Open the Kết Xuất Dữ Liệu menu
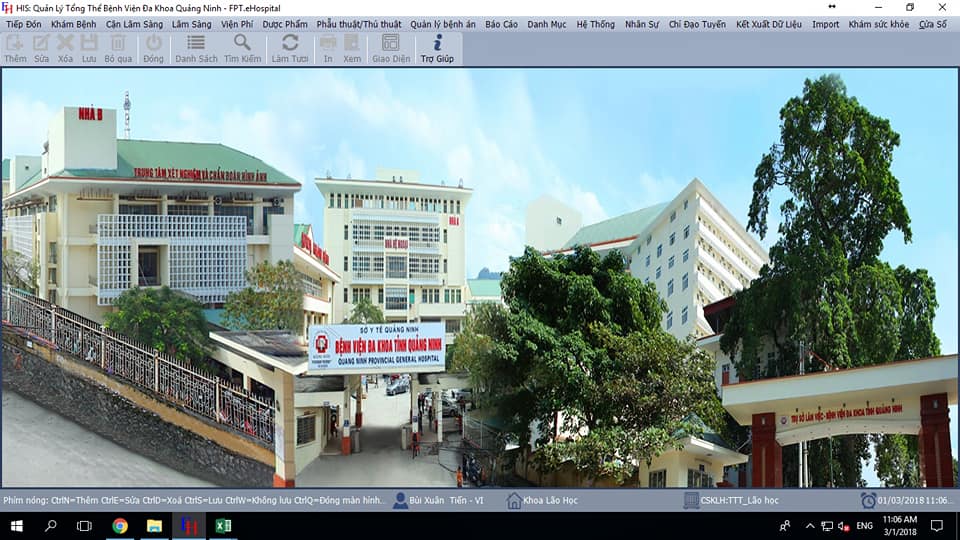This screenshot has width=960, height=540. pos(768,24)
